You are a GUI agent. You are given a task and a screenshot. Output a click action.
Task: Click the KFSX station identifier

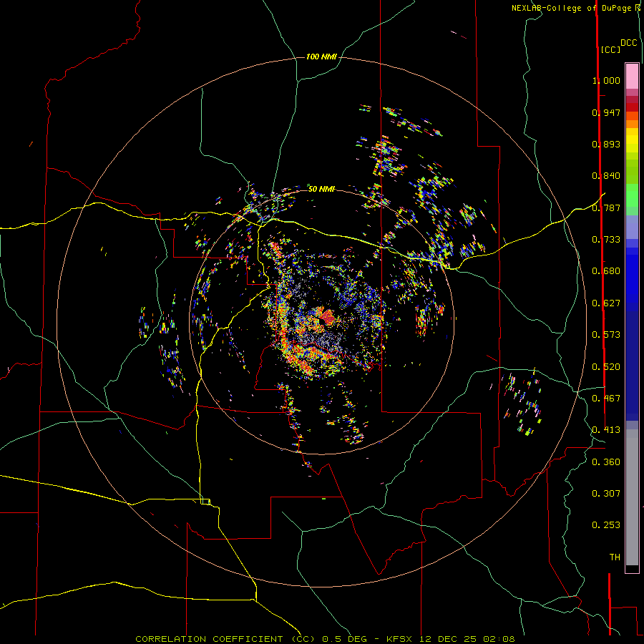click(401, 639)
